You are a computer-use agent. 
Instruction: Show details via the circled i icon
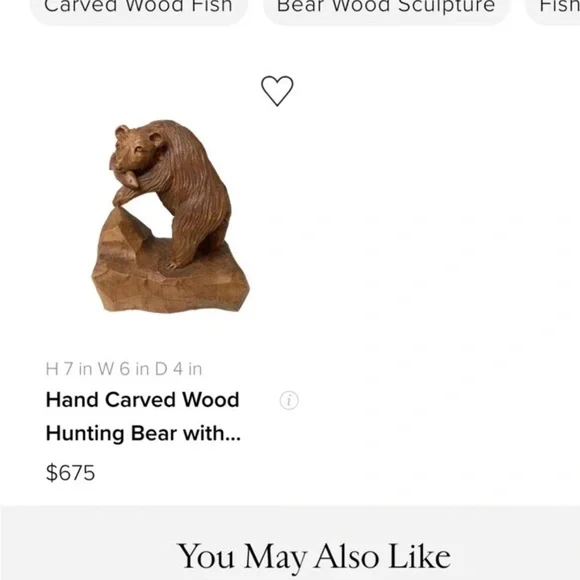[289, 400]
